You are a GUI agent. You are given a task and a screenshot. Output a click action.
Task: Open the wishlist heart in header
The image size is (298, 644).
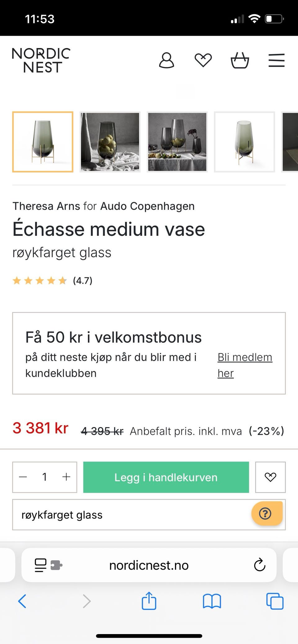(203, 60)
